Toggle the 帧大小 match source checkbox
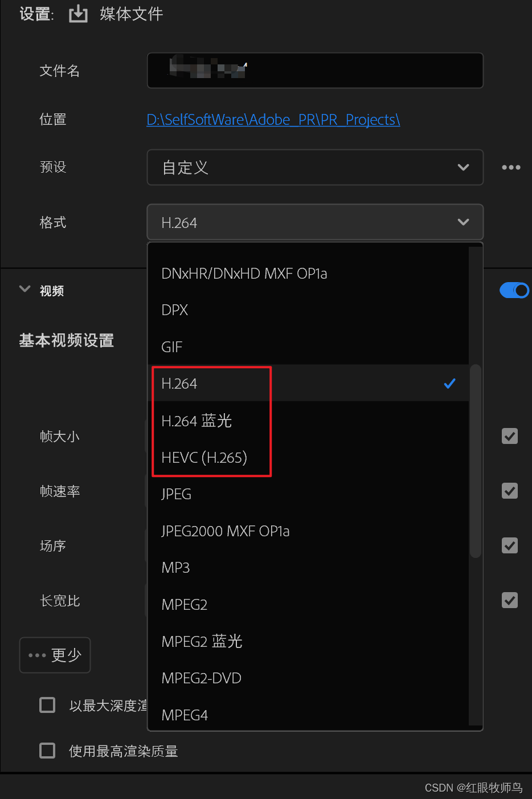The width and height of the screenshot is (532, 799). coord(510,436)
